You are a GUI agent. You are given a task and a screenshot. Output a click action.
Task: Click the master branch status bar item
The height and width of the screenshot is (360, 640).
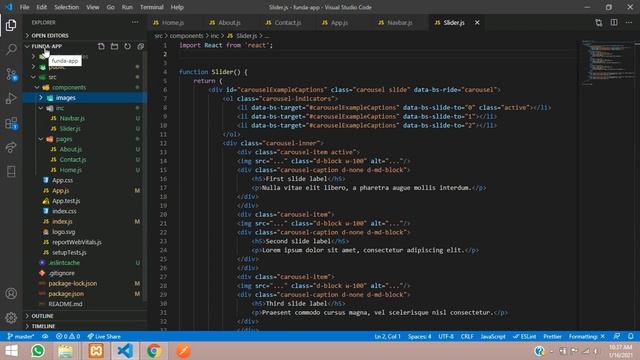[x=21, y=336]
